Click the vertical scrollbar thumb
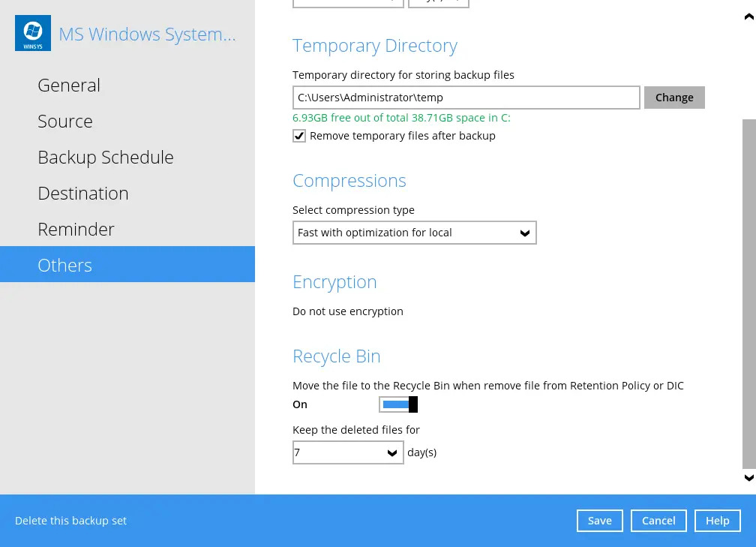 tap(748, 293)
